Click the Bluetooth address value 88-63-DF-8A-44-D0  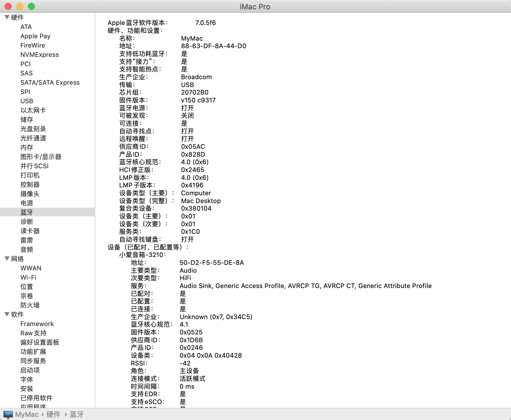[213, 46]
